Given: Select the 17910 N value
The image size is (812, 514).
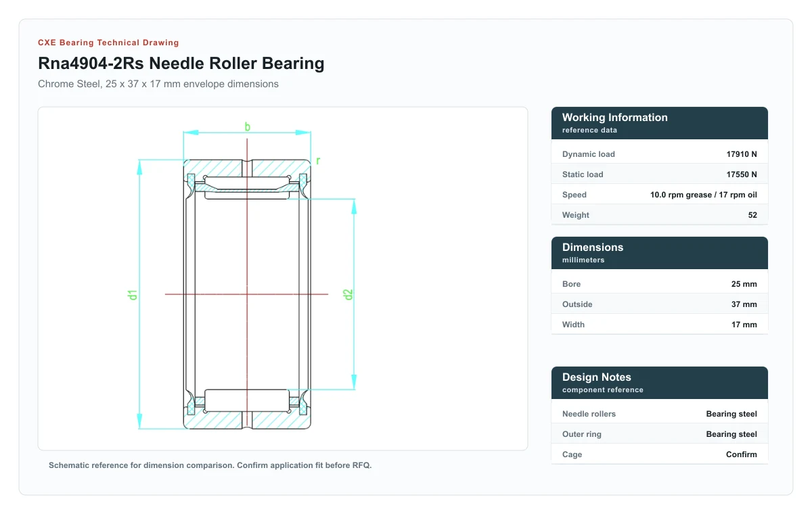Looking at the screenshot, I should [742, 154].
